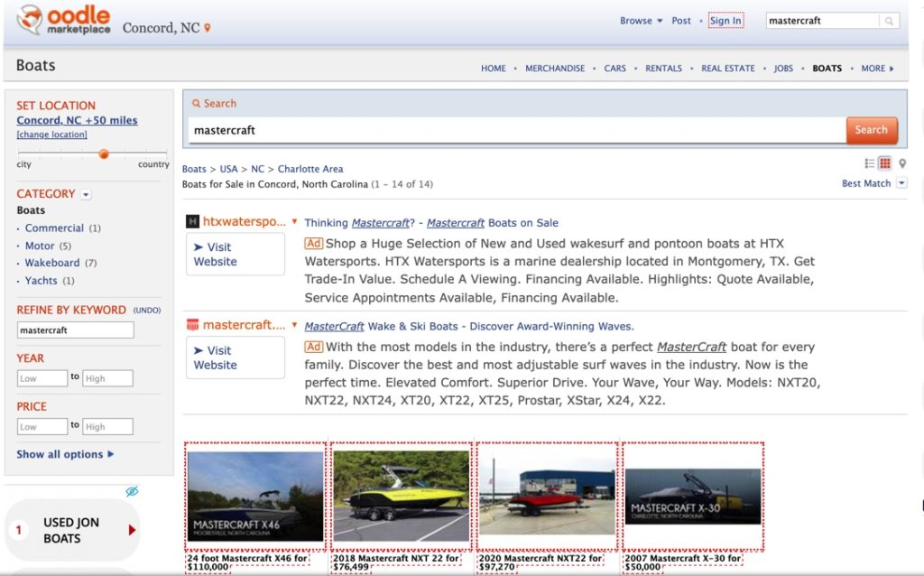Select the BOATS nav tab
The width and height of the screenshot is (924, 576).
point(827,69)
